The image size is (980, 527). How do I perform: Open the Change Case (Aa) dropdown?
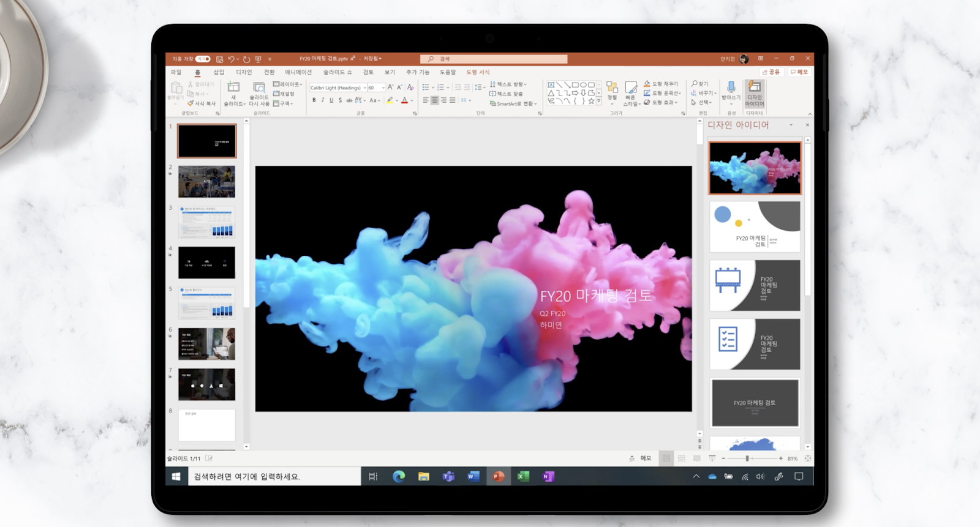point(374,100)
